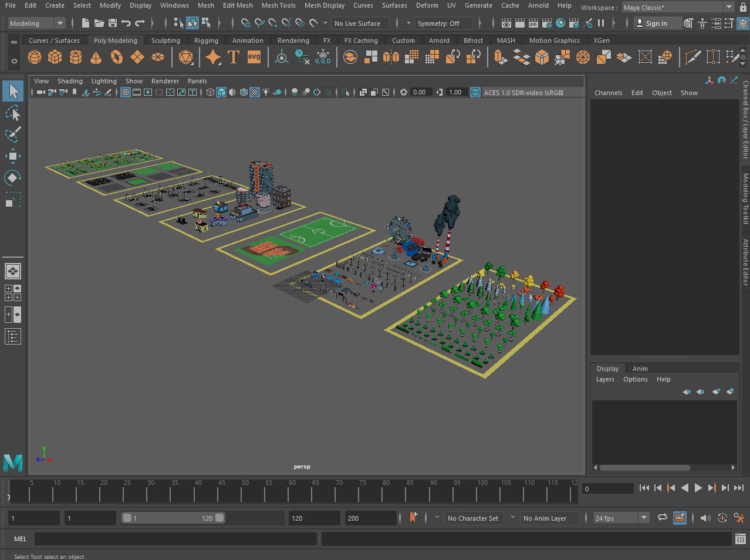The image size is (750, 560).
Task: Select the Paint Selection tool
Action: pyautogui.click(x=12, y=134)
